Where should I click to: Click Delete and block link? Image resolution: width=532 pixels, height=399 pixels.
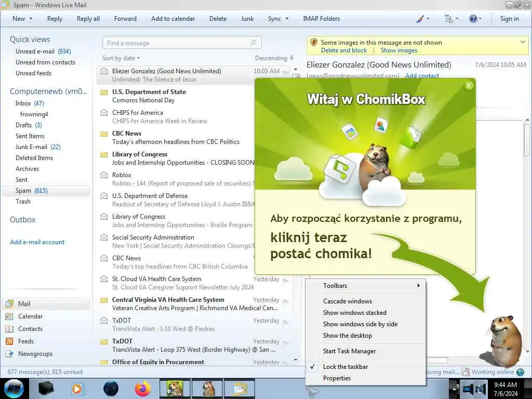pos(344,50)
